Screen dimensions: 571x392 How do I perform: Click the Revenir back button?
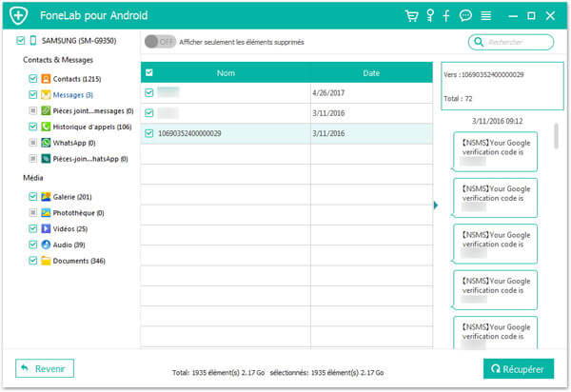[x=45, y=368]
